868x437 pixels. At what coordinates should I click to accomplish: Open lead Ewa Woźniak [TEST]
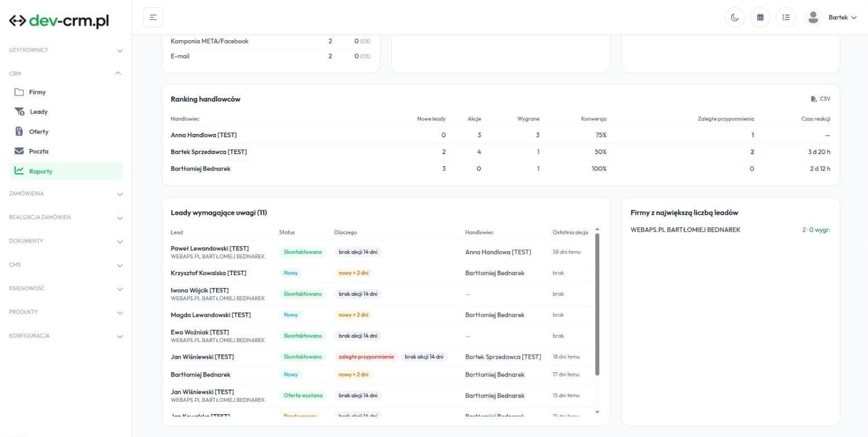point(200,332)
